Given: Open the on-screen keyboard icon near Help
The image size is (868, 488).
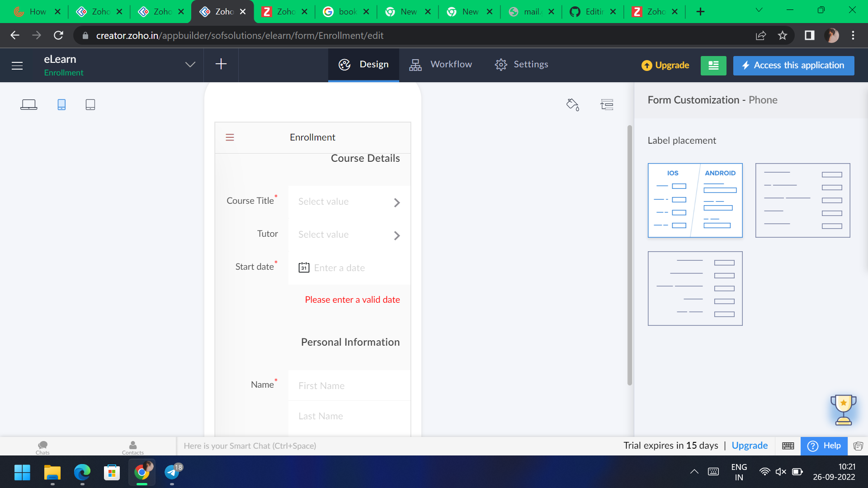Looking at the screenshot, I should [788, 446].
